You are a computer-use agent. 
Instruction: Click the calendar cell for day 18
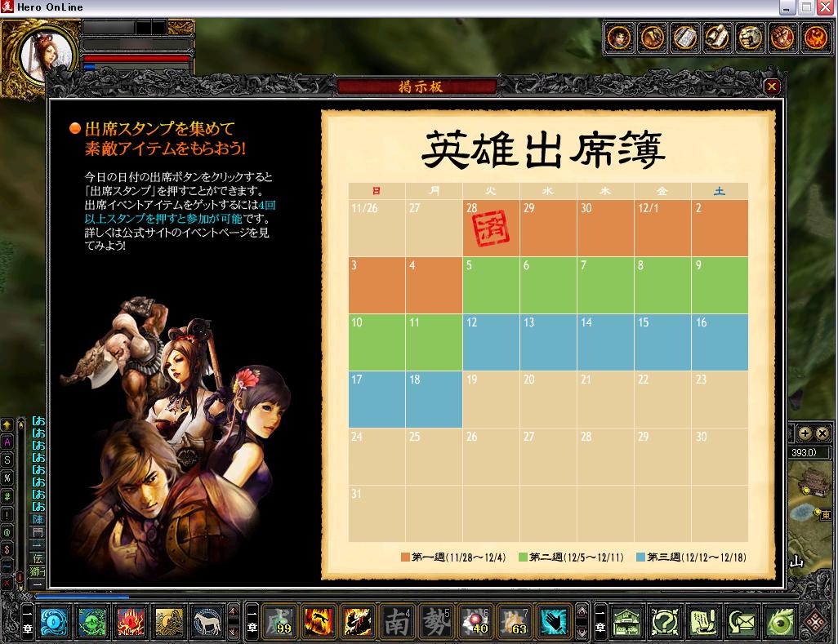[434, 399]
